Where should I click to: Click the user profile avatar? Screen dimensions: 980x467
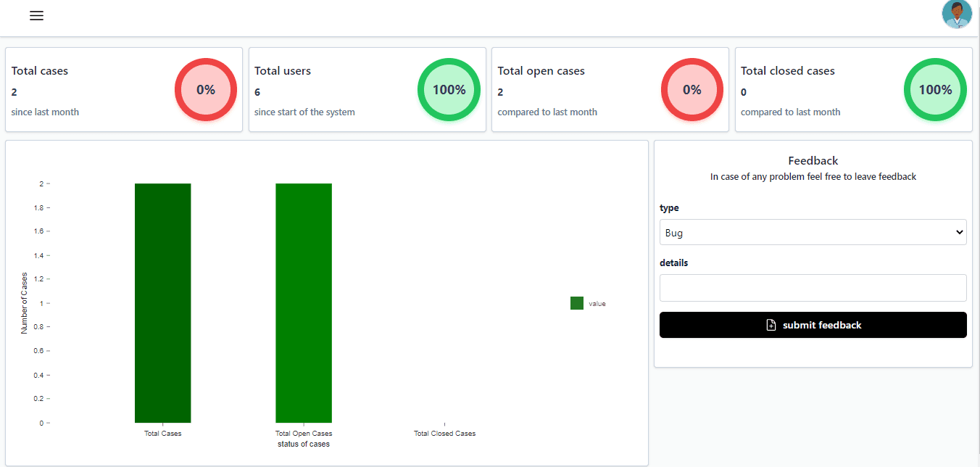pos(957,15)
